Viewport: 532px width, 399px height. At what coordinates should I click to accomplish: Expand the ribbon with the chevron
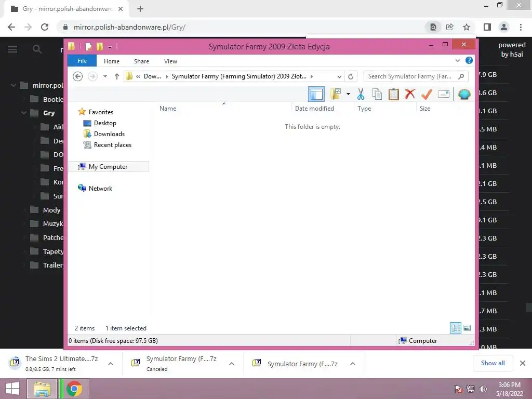[x=457, y=61]
